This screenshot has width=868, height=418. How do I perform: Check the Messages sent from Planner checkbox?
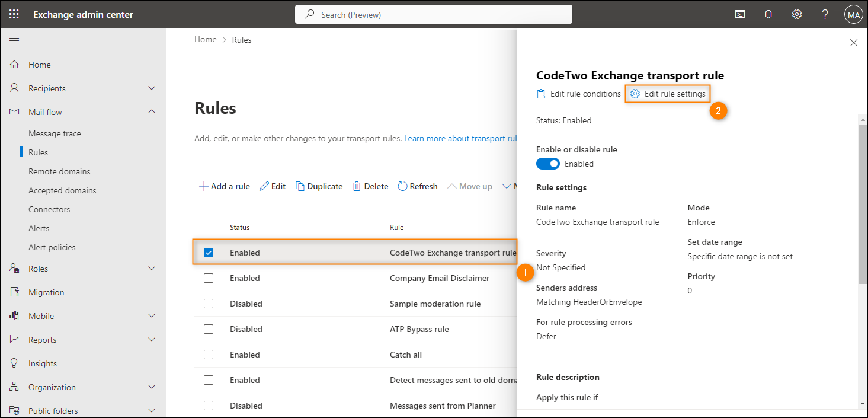tap(209, 406)
